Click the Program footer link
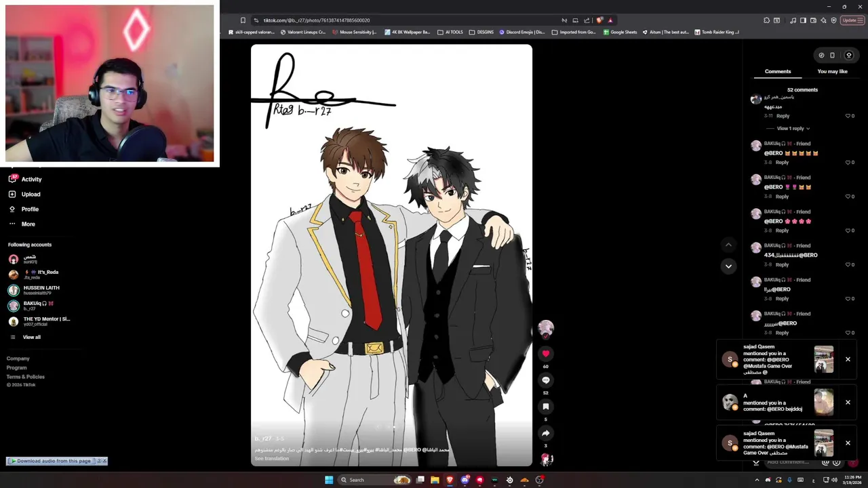 point(17,367)
